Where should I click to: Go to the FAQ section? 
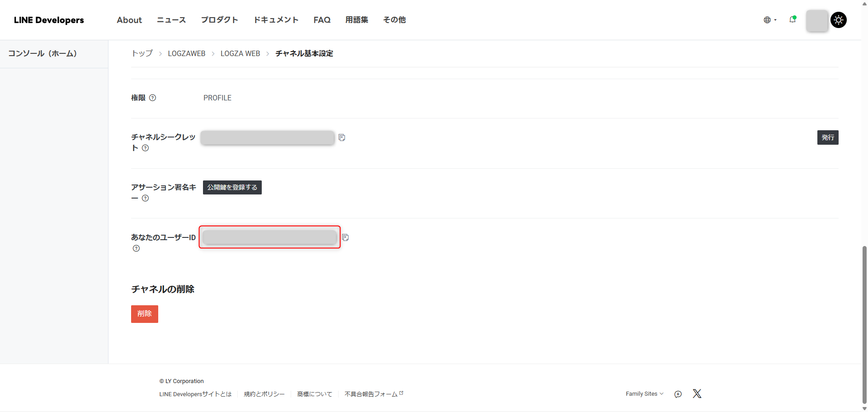pyautogui.click(x=322, y=20)
